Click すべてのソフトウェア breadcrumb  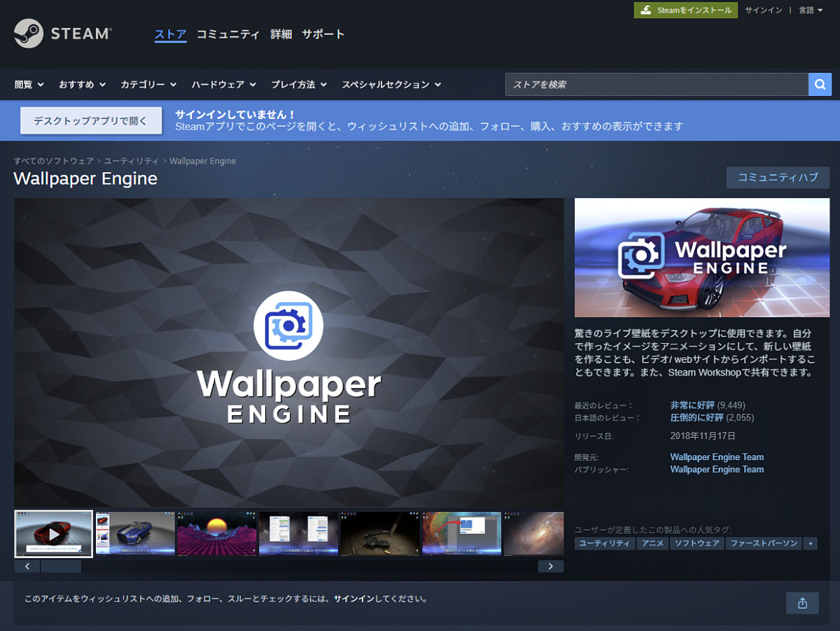pos(54,161)
